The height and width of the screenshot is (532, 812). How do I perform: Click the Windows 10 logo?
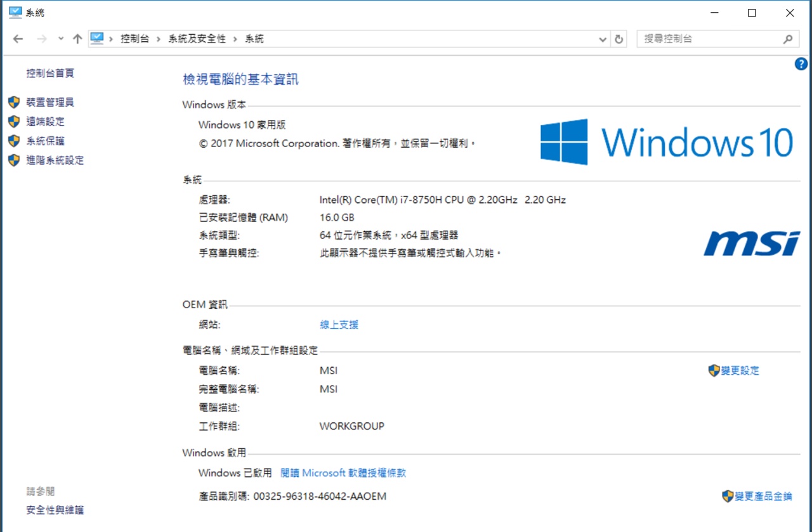pos(667,141)
